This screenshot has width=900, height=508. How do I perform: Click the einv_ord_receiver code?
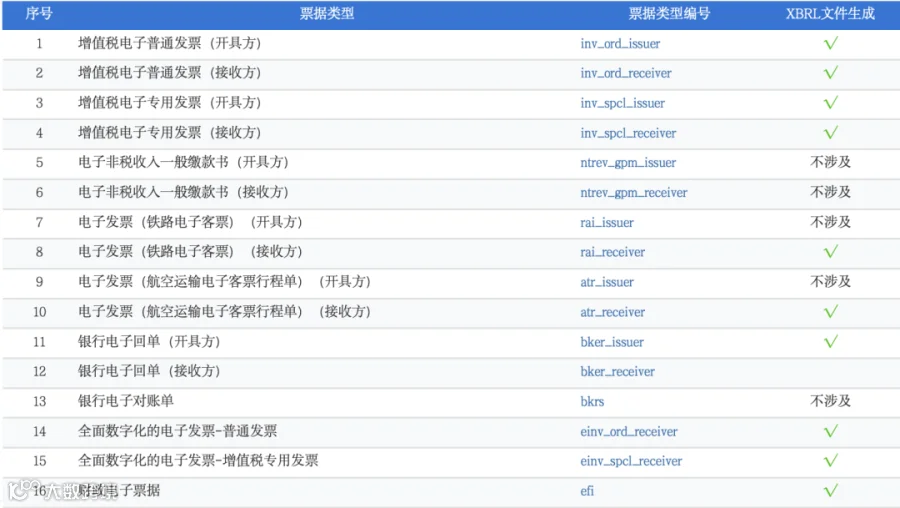pos(629,432)
